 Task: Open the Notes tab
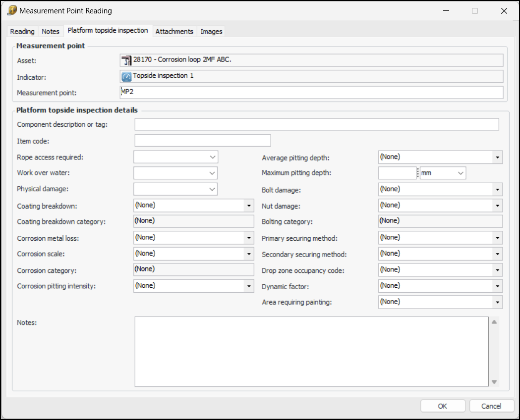coord(51,31)
